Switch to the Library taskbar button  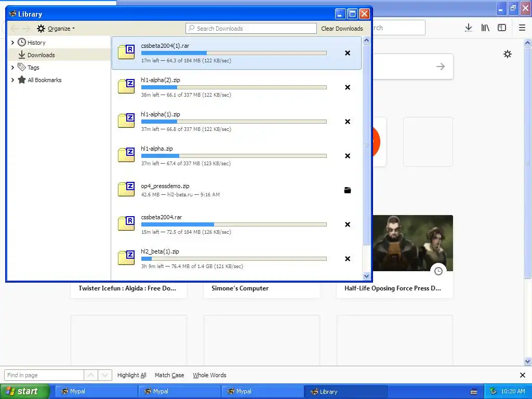pyautogui.click(x=345, y=392)
